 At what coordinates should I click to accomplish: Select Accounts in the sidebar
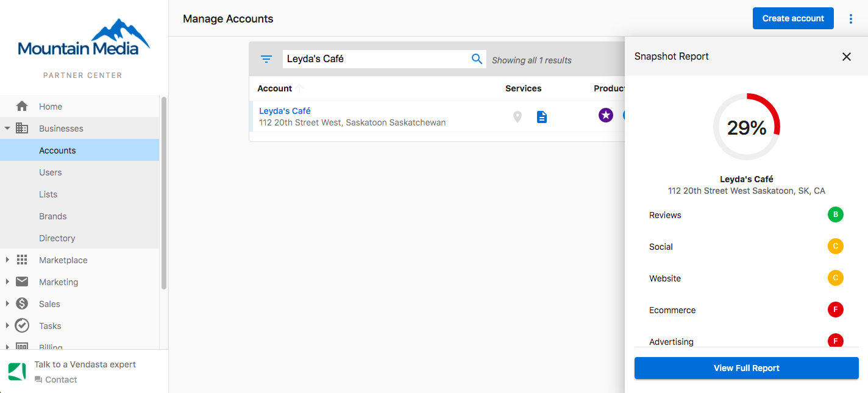click(x=79, y=150)
